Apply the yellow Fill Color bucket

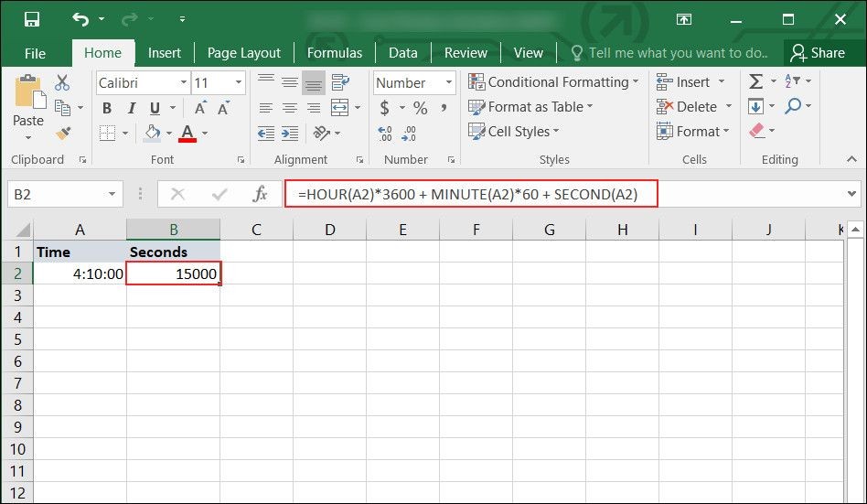pyautogui.click(x=152, y=133)
